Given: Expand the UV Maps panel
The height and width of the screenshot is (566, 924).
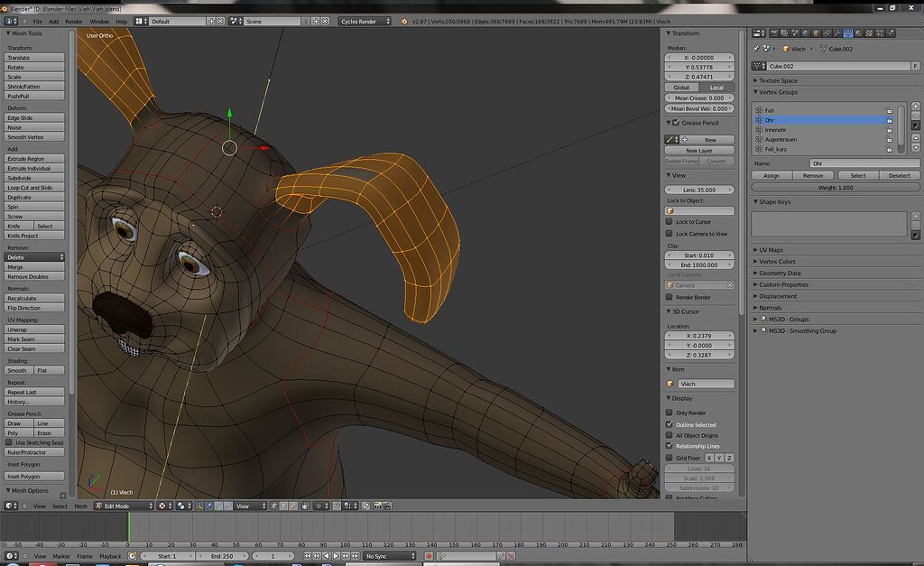Looking at the screenshot, I should tap(771, 250).
